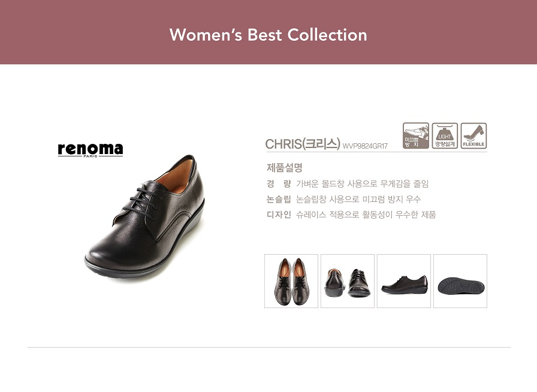Click the FLEXIBLE sole feature icon

point(473,135)
